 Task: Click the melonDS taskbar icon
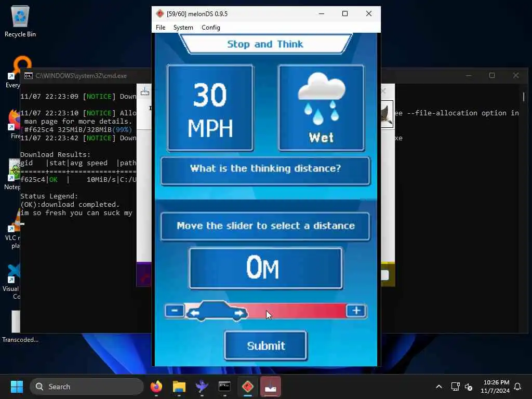coord(248,387)
